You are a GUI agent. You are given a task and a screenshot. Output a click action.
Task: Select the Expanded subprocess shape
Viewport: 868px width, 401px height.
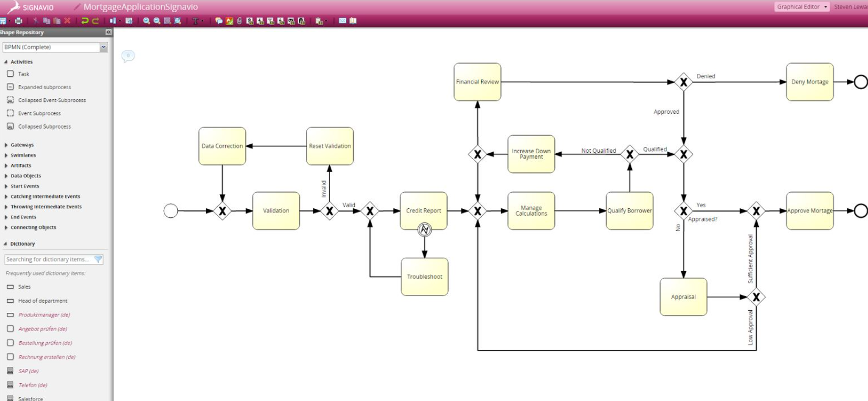[x=39, y=87]
